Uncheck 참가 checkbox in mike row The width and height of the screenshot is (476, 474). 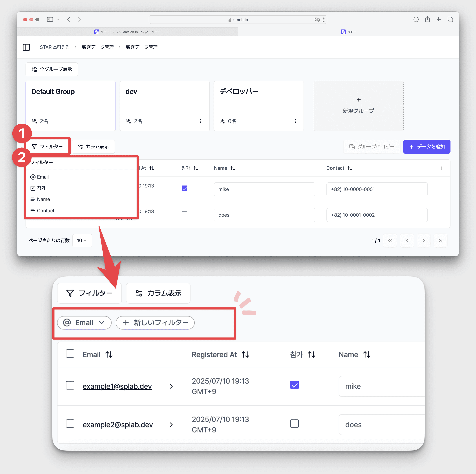click(x=184, y=189)
